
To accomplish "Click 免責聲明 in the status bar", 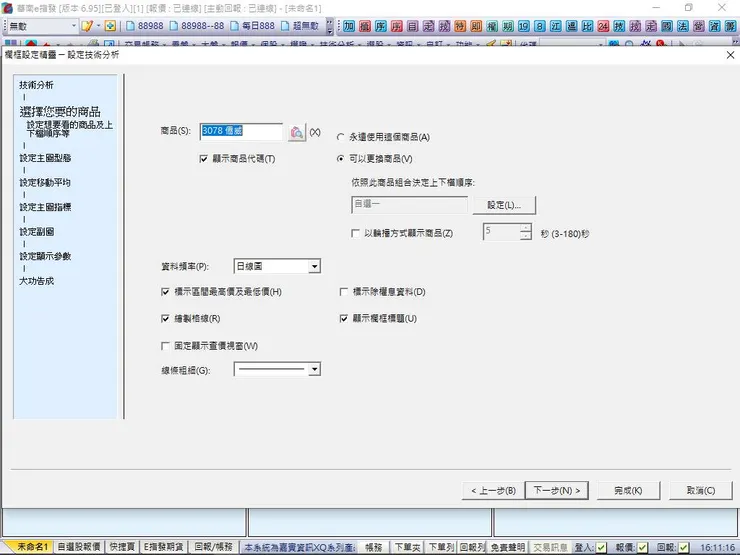I will pos(508,547).
